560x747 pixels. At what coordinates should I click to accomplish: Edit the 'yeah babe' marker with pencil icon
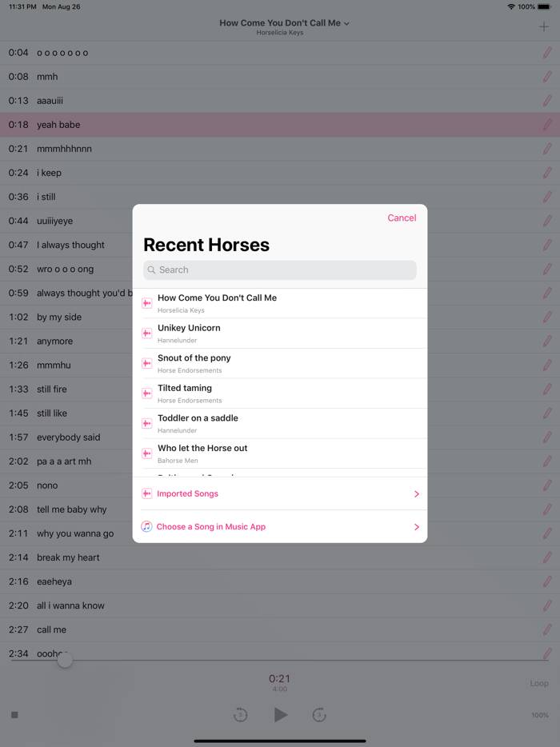click(547, 125)
